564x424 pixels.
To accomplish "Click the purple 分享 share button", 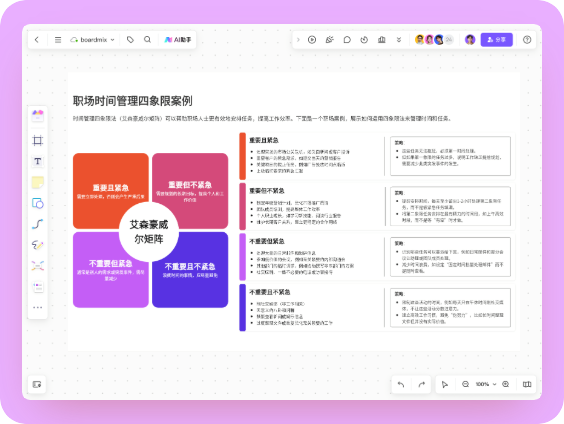I will tap(497, 40).
